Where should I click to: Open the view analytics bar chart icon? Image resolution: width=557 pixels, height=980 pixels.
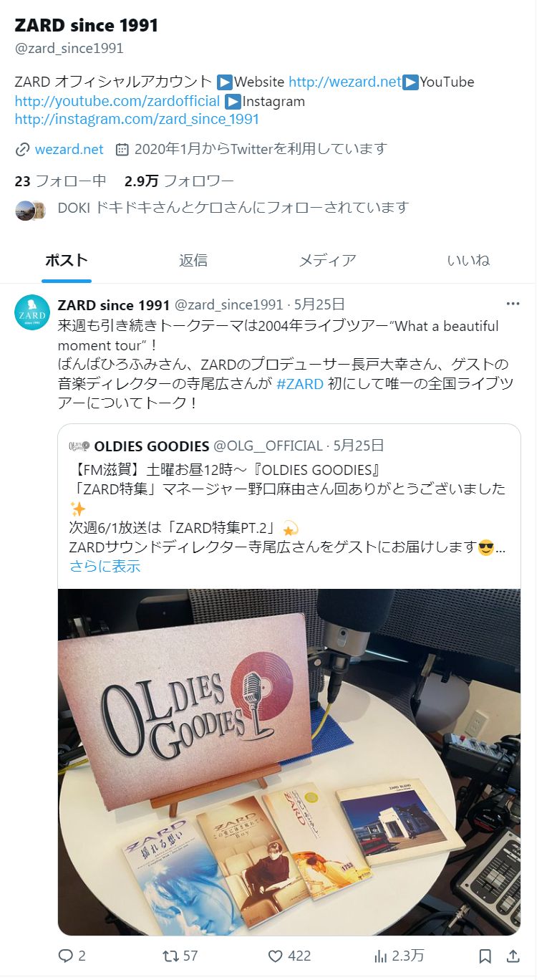point(381,956)
